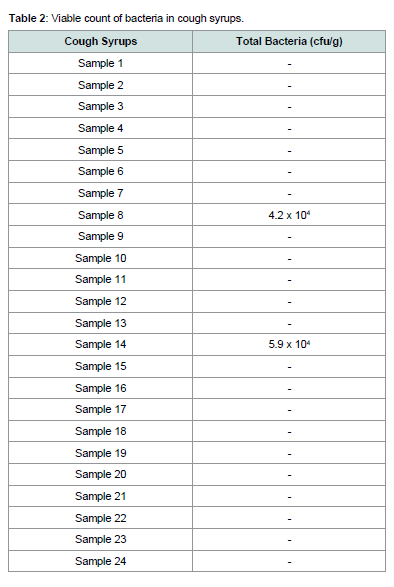Select the Sample 22 label
Screen dimensions: 394x587
100,518
